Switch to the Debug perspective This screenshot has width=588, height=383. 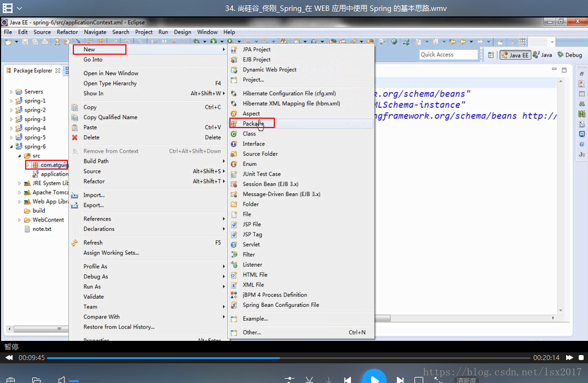[569, 55]
